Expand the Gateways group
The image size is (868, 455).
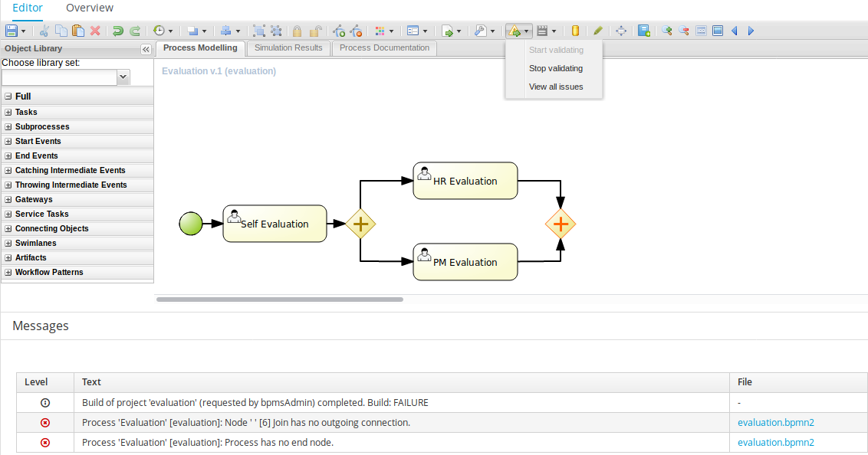[8, 200]
